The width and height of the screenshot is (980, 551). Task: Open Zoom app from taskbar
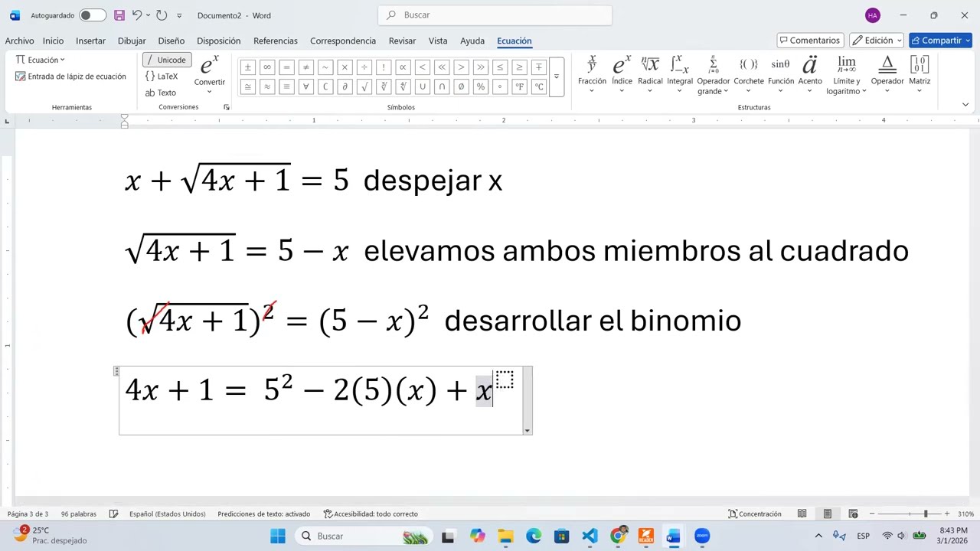(x=702, y=536)
